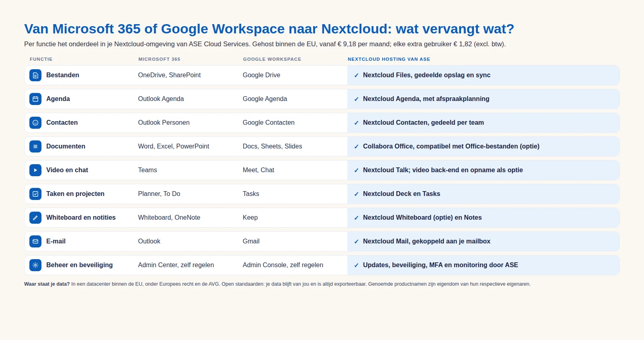Click the gear icon beside Beheer en beveiliging
The height and width of the screenshot is (340, 644).
(x=35, y=265)
